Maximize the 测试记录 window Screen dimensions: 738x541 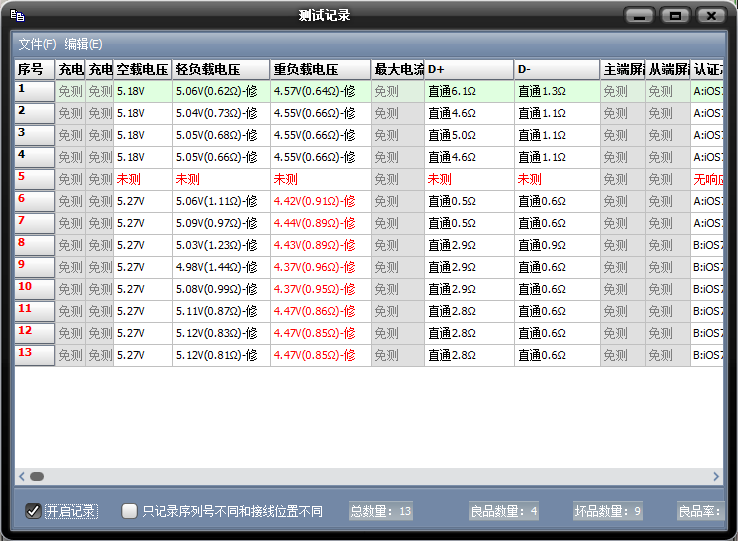point(676,16)
